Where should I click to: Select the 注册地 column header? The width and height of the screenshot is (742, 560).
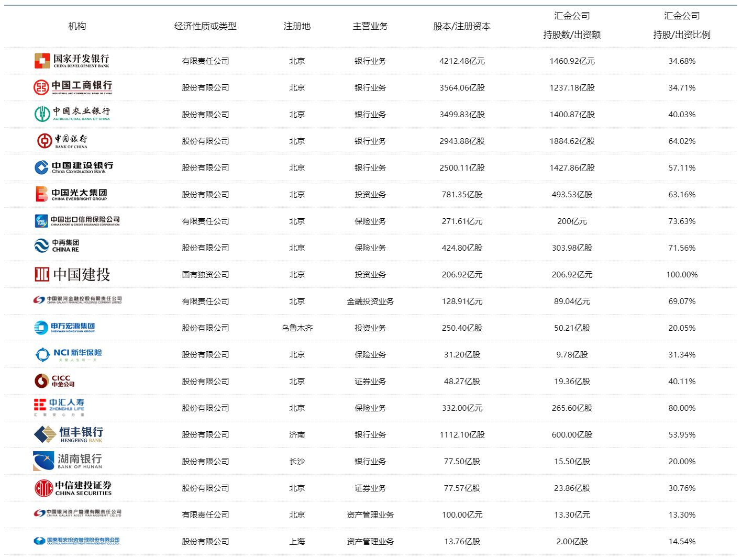(297, 26)
